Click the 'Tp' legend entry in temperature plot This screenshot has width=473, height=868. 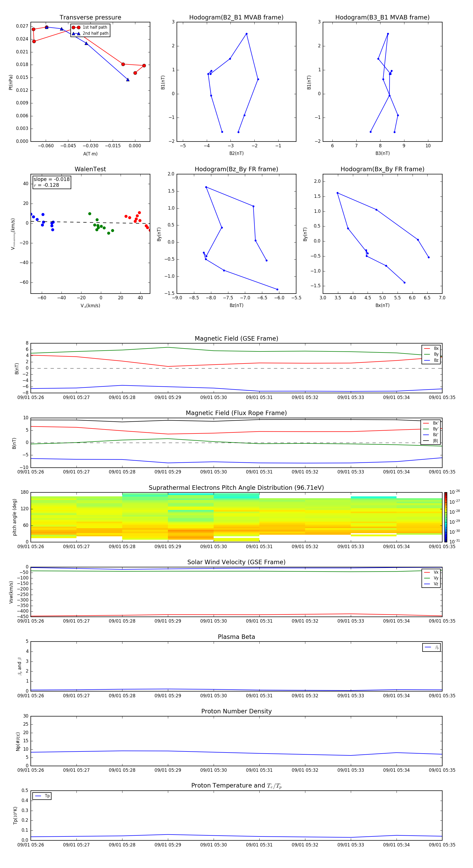(42, 796)
